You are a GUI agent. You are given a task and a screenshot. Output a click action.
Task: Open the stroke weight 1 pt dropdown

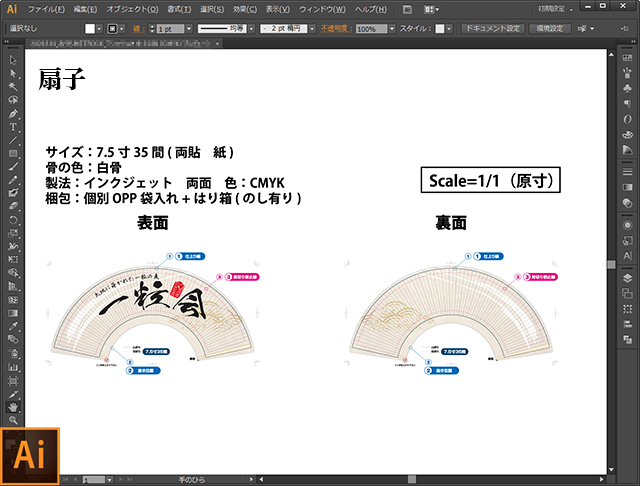[189, 29]
